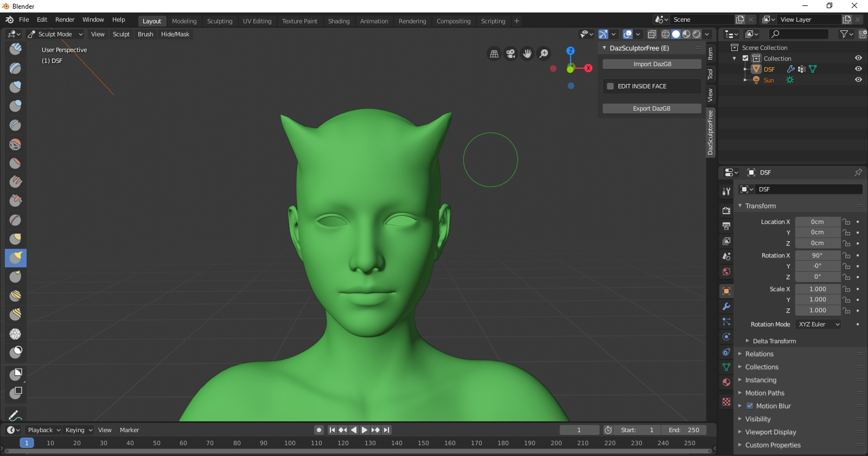Select the Box Hide tool

pyautogui.click(x=16, y=392)
